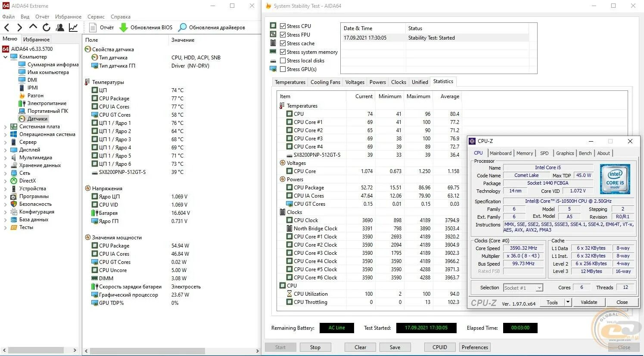Click the Операционная система Windows icon
Screen dimensions: 644x356
point(14,134)
